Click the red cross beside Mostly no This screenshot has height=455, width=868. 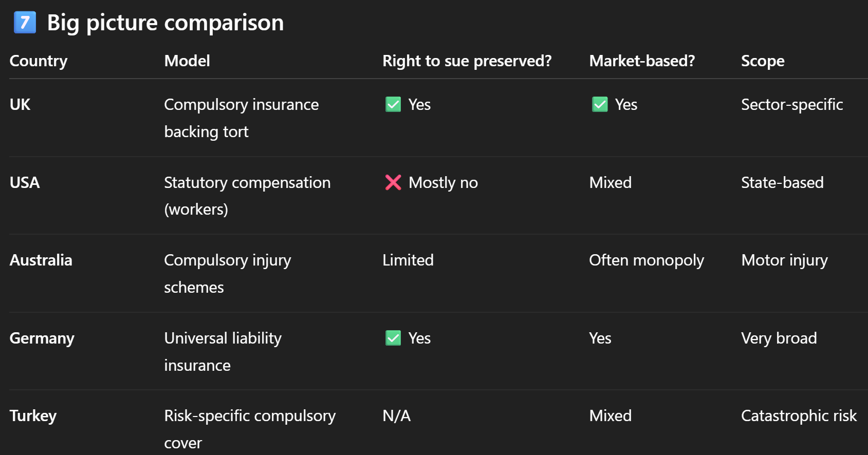pos(393,183)
